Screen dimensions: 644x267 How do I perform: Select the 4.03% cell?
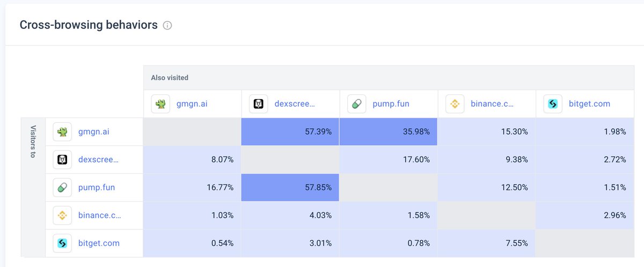(x=290, y=216)
